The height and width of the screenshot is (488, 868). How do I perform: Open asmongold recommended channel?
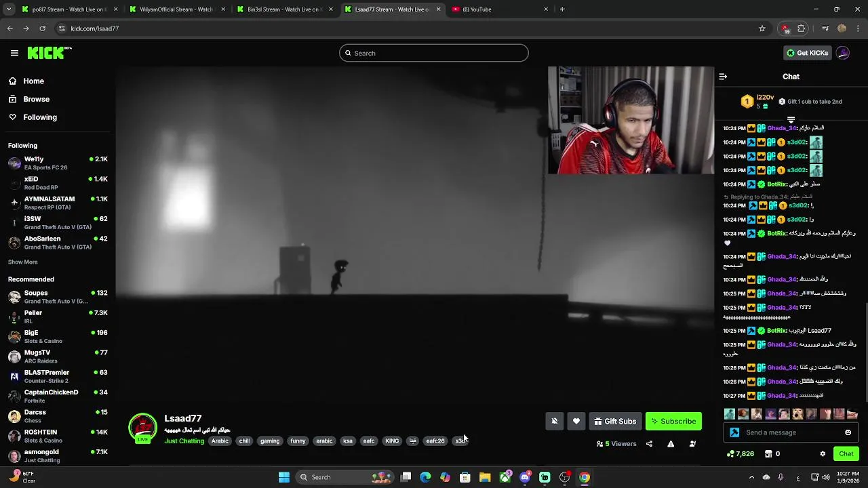coord(58,455)
